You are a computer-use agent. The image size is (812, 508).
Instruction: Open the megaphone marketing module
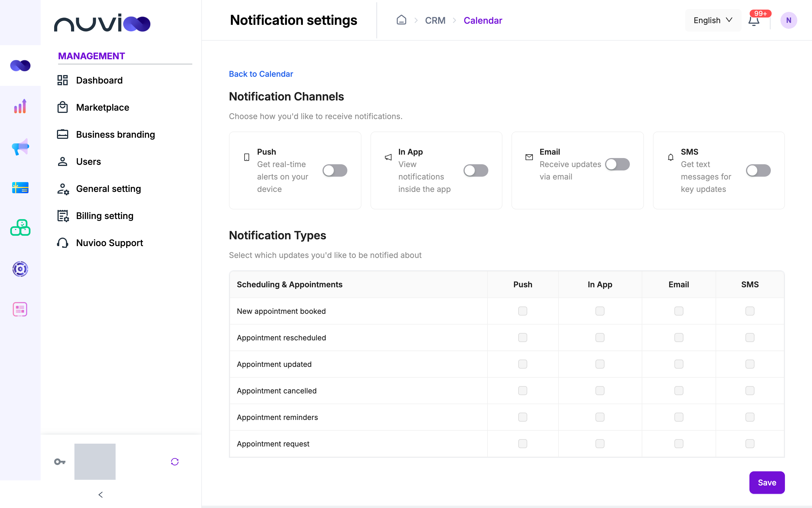coord(20,147)
